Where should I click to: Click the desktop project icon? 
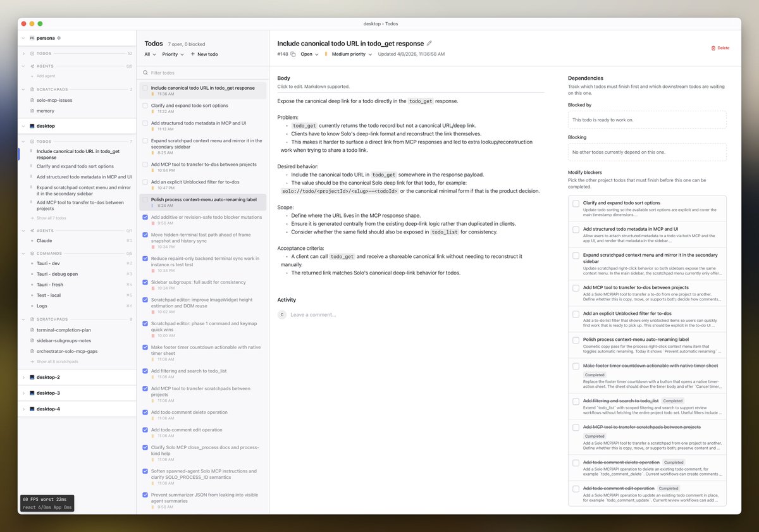point(32,126)
